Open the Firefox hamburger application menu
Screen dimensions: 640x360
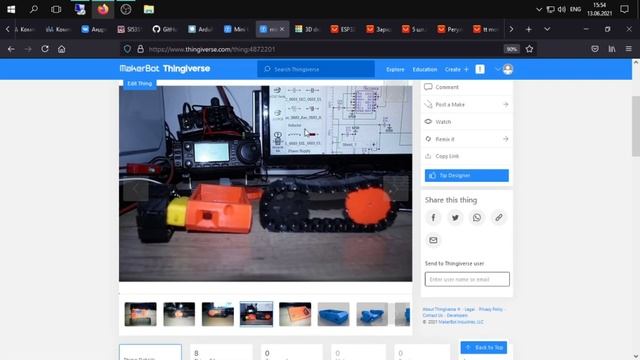(629, 49)
